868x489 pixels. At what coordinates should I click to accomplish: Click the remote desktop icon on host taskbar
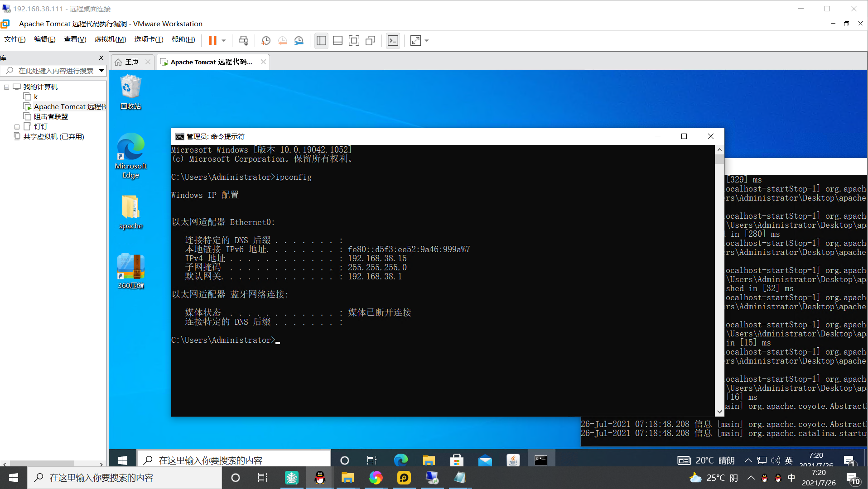click(x=432, y=478)
